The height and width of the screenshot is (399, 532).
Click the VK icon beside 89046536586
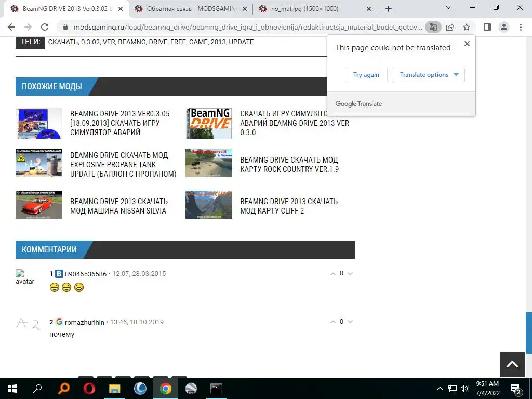tap(59, 274)
